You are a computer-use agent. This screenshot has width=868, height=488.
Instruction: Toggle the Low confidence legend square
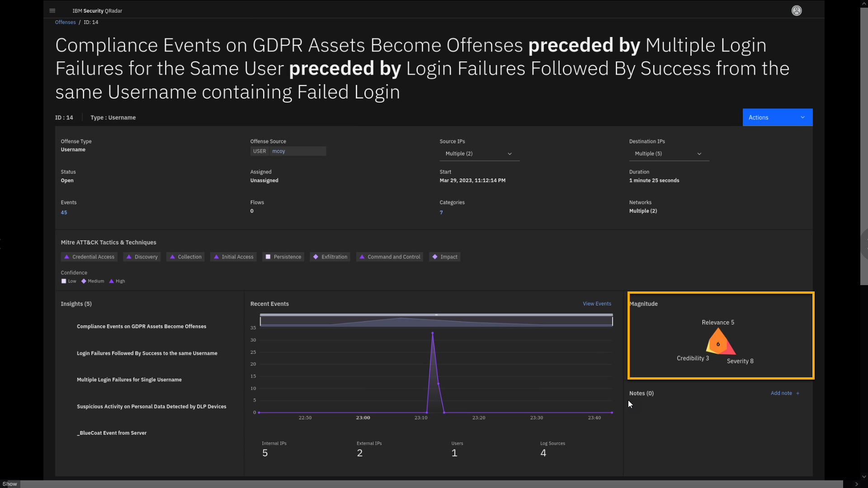pos(64,281)
